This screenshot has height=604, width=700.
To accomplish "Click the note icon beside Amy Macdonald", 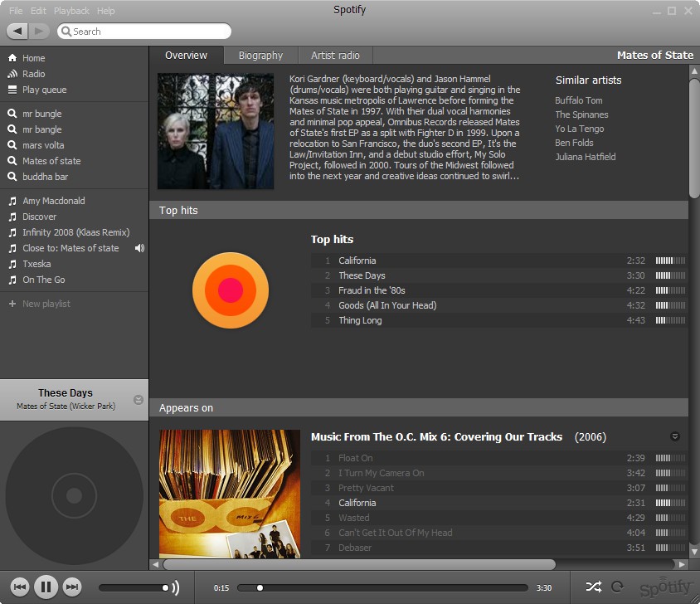I will pyautogui.click(x=12, y=201).
